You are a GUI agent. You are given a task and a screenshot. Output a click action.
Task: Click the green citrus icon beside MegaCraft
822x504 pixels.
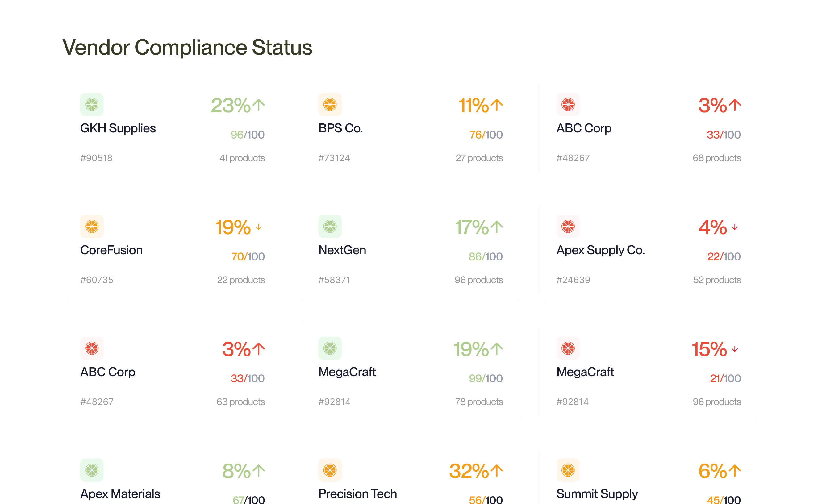coord(330,348)
